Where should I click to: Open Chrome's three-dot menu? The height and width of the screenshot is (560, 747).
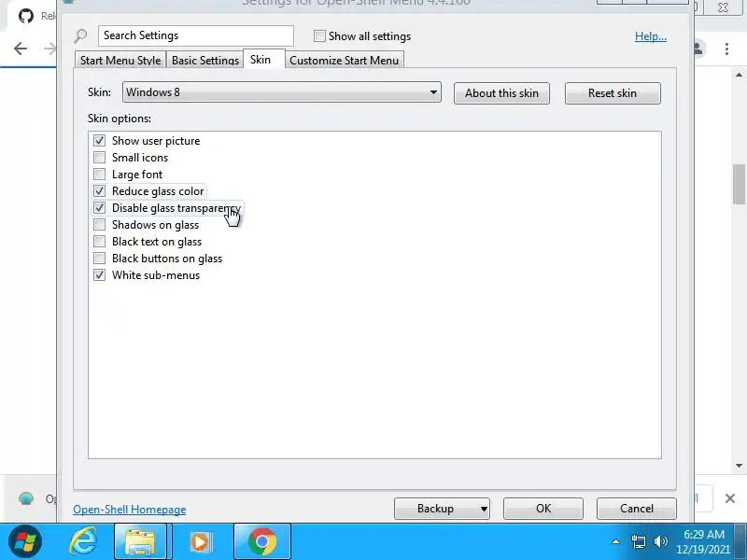(726, 49)
